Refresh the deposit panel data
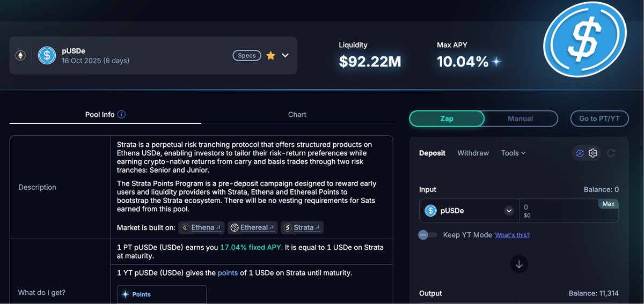The width and height of the screenshot is (644, 304). (611, 153)
